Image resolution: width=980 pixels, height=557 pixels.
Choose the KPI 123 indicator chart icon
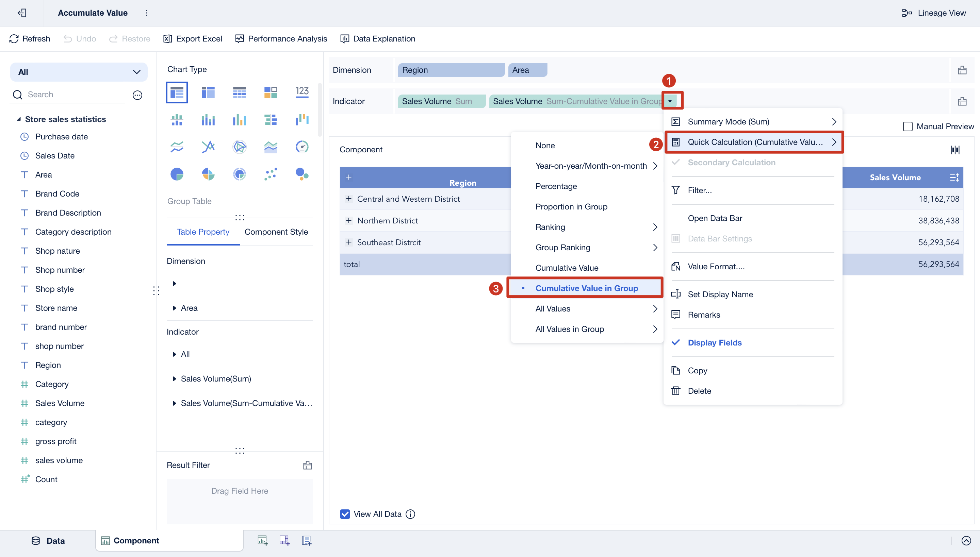pos(301,92)
